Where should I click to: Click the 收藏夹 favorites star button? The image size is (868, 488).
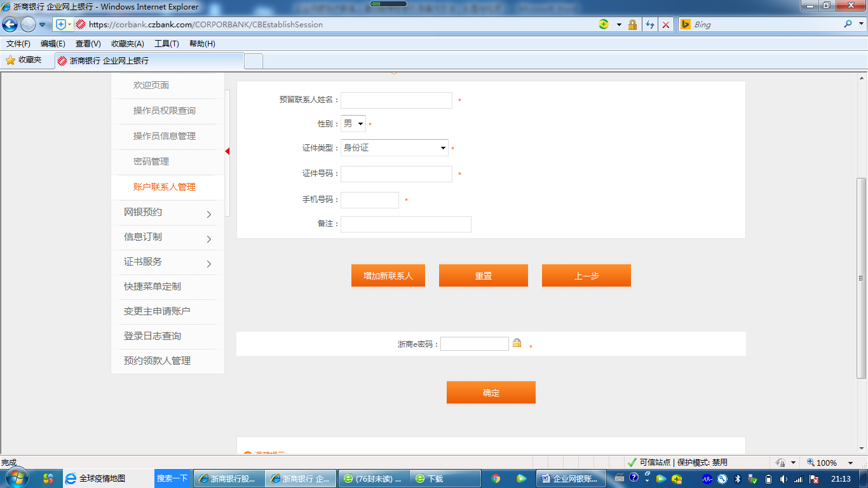click(24, 60)
